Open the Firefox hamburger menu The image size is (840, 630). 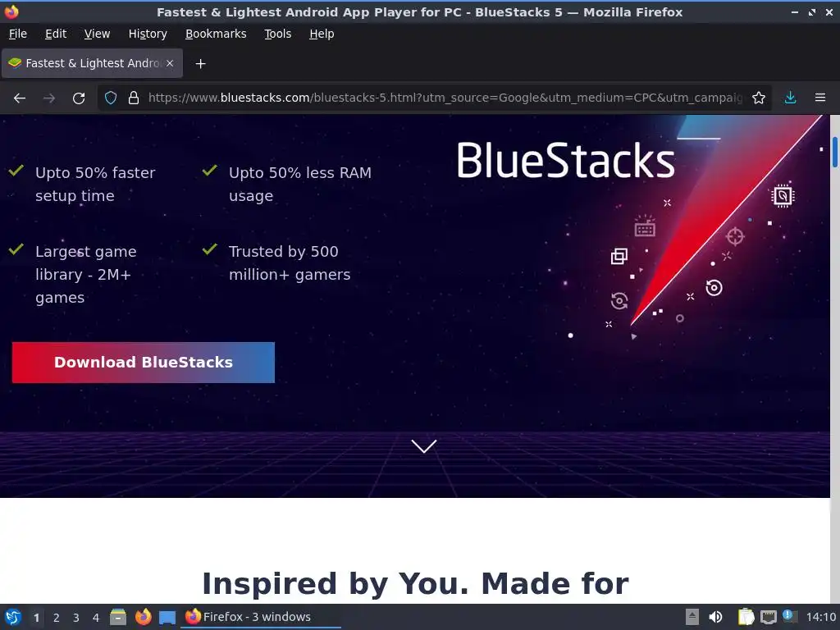(820, 98)
